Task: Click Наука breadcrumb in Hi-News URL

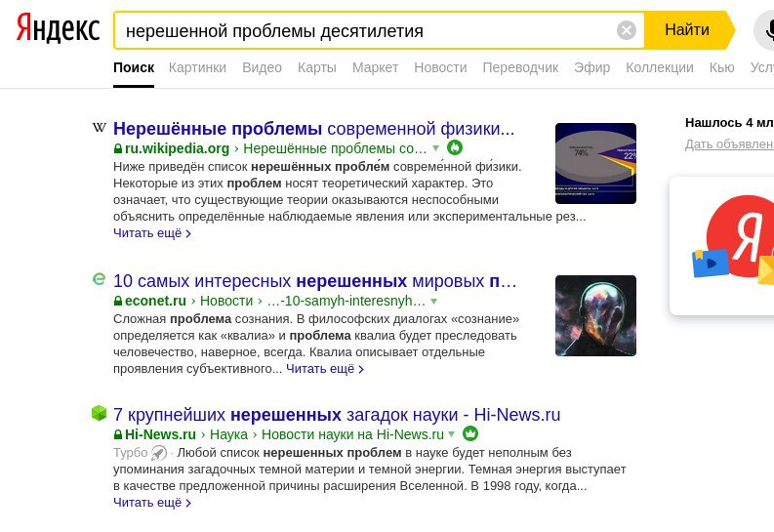Action: pos(228,434)
